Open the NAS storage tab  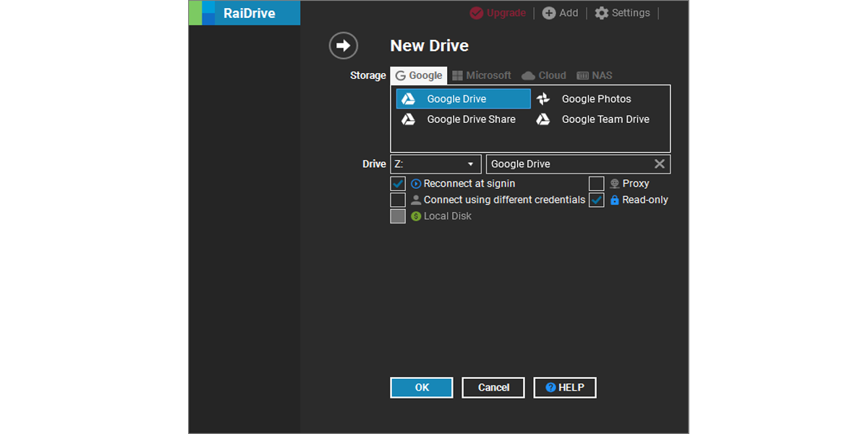tap(594, 75)
